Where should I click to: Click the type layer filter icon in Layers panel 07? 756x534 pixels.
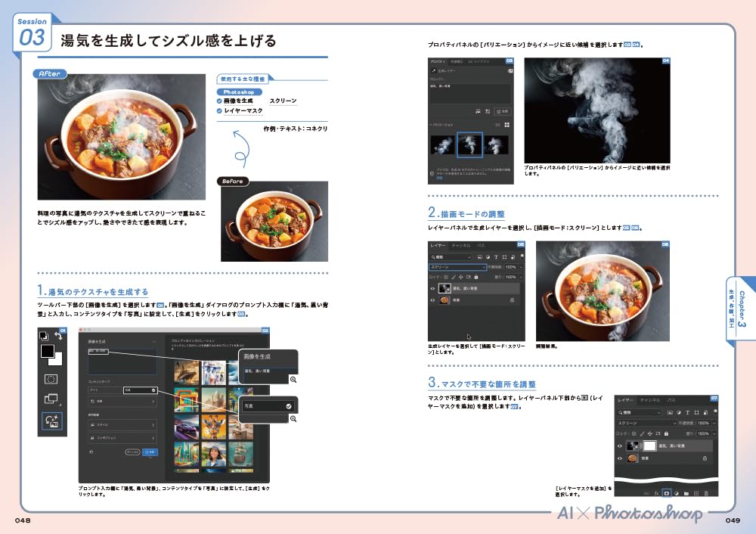click(687, 412)
